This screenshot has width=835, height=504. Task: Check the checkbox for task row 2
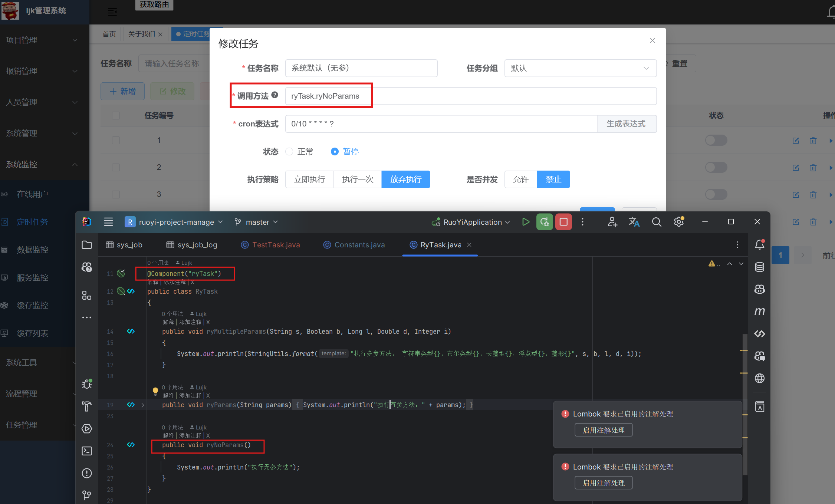[116, 167]
